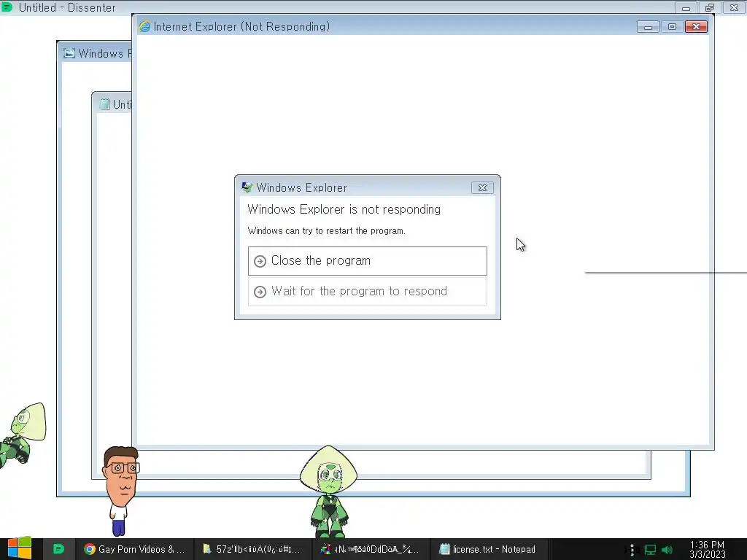This screenshot has width=747, height=560.
Task: Minimize the Dissenter window
Action: coord(686,7)
